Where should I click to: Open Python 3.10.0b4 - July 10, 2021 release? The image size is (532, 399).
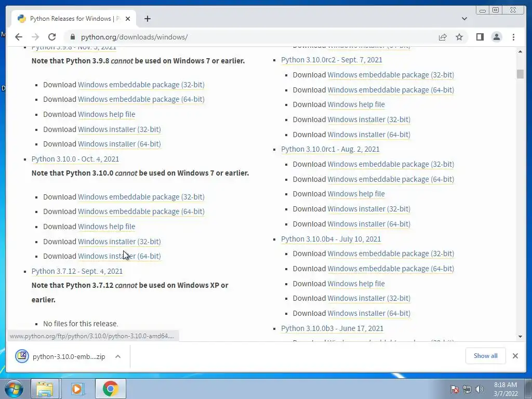331,239
